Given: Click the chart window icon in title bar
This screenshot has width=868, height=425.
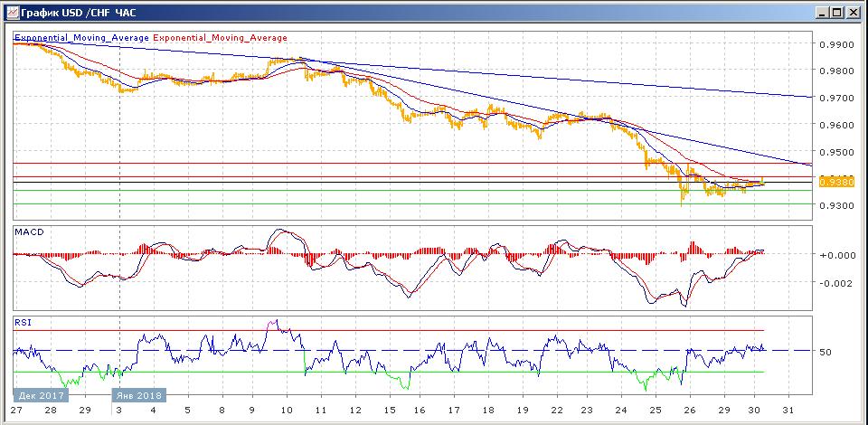Looking at the screenshot, I should (x=11, y=12).
